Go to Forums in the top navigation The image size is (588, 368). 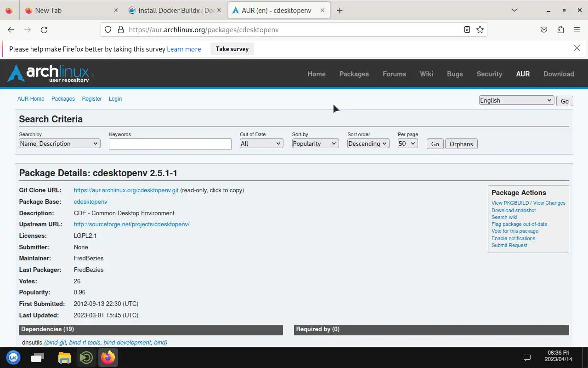(x=394, y=74)
